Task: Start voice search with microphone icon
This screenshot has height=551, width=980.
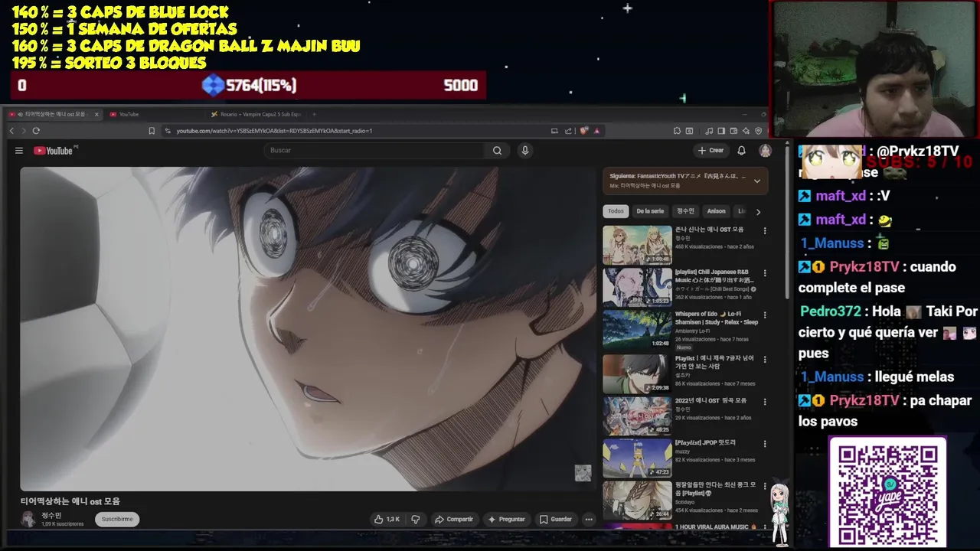Action: tap(525, 151)
